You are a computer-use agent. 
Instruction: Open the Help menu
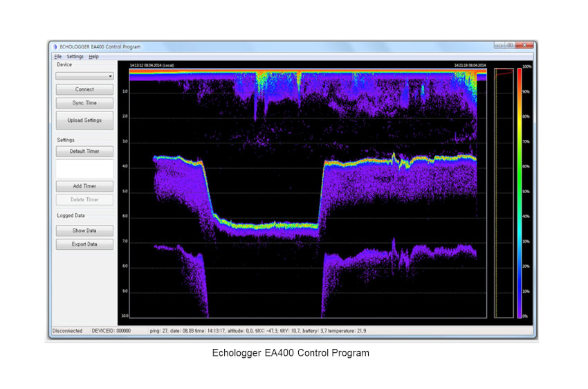pyautogui.click(x=93, y=57)
